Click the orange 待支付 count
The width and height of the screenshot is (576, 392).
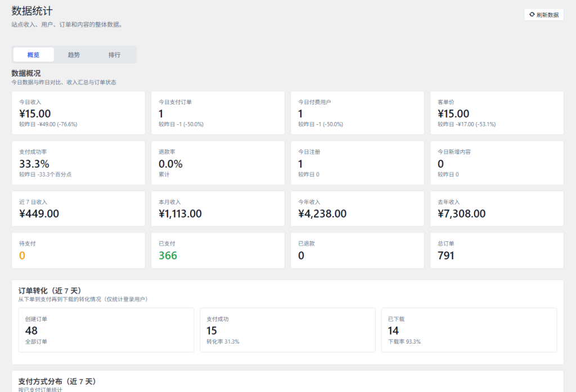tap(22, 256)
